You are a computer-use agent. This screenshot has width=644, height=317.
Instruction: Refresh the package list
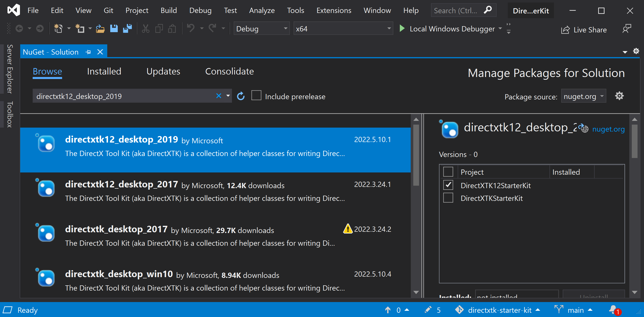pyautogui.click(x=240, y=96)
